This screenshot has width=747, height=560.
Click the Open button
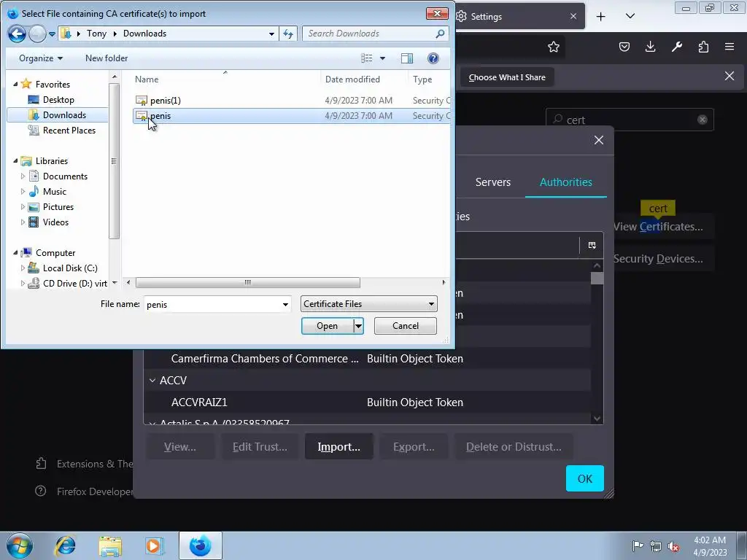(328, 326)
